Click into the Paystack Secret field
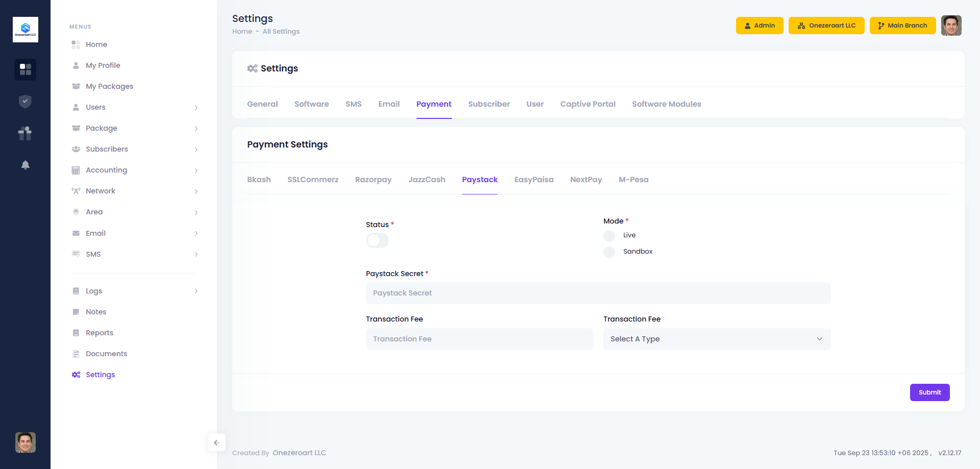Image resolution: width=980 pixels, height=469 pixels. point(598,293)
